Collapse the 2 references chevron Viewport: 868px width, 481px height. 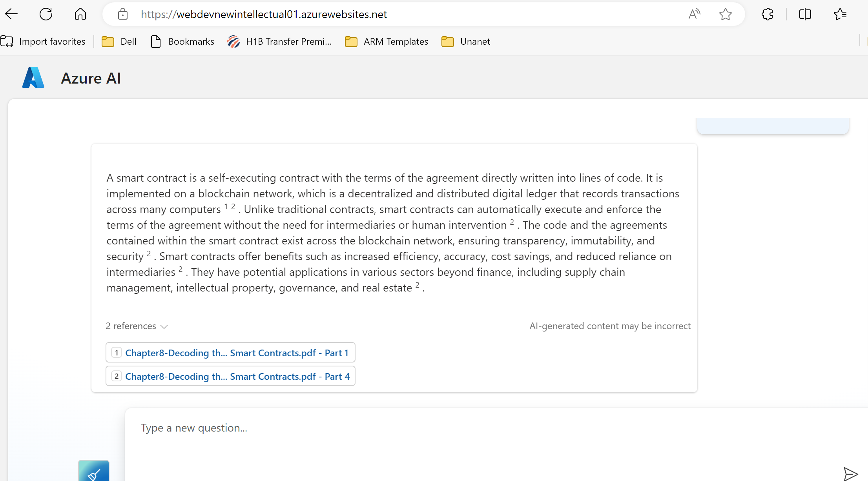(x=164, y=326)
